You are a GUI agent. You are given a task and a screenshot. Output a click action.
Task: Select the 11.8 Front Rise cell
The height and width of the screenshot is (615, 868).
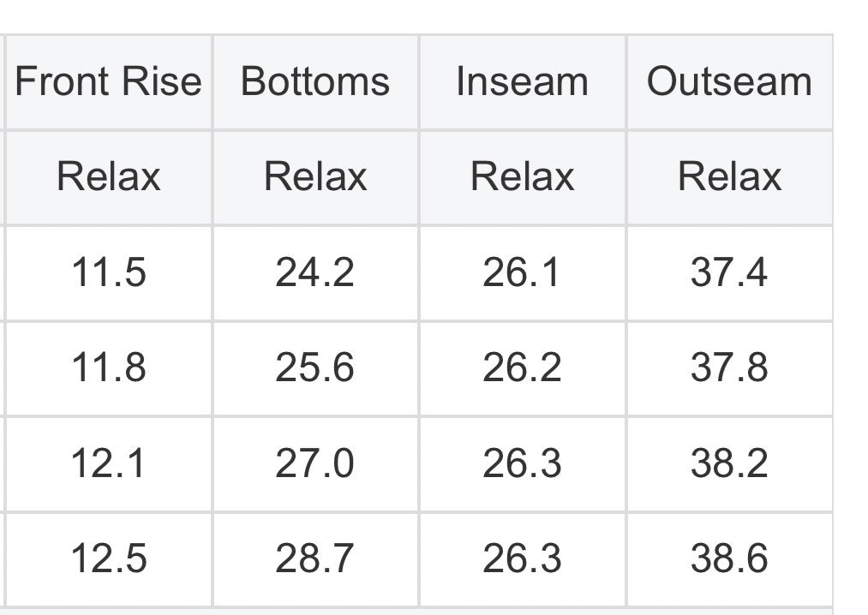(108, 368)
